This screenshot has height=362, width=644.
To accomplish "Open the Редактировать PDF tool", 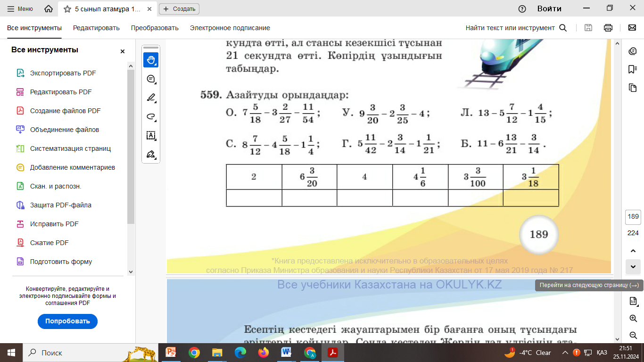I will coord(61,92).
